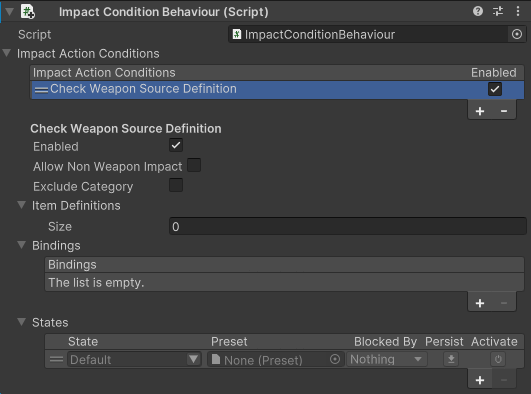Add a new binding entry

coord(480,303)
